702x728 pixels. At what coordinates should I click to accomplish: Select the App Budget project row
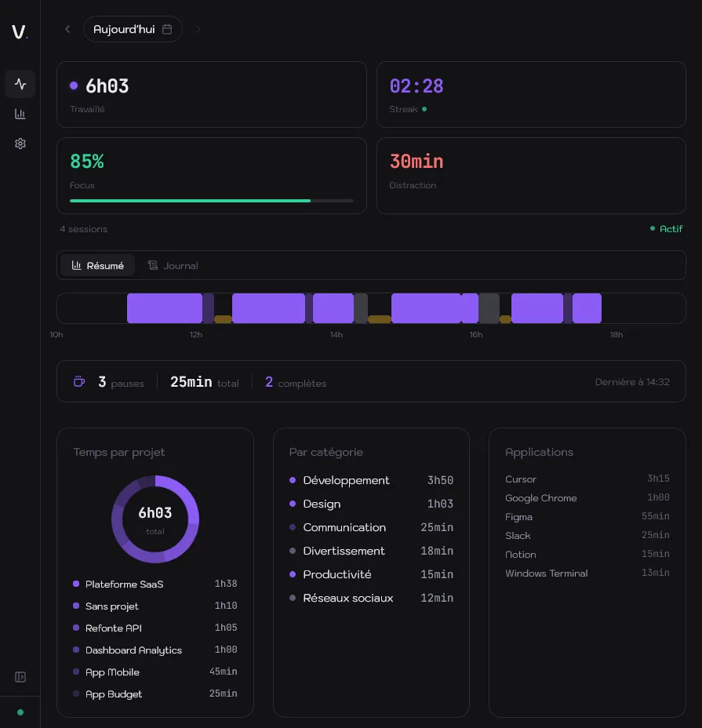tap(155, 693)
